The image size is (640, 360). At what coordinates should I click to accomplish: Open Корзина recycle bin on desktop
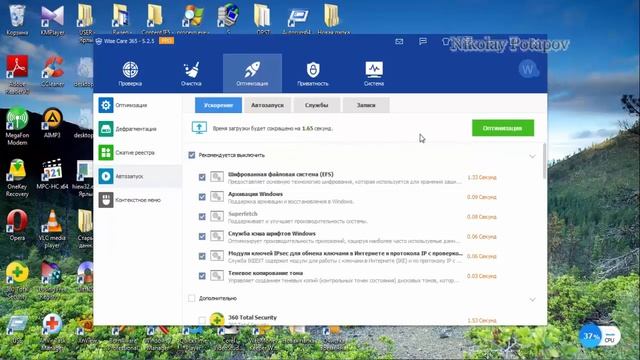pos(17,19)
